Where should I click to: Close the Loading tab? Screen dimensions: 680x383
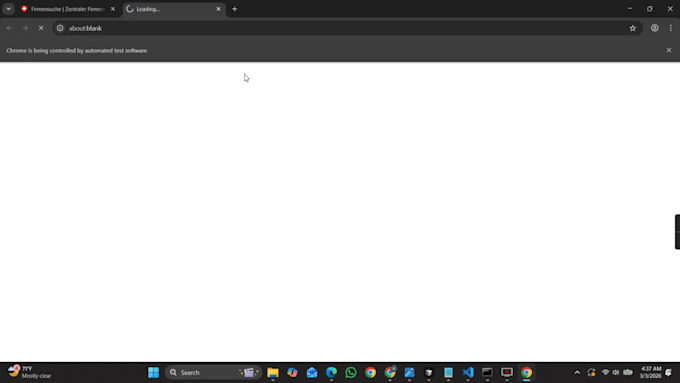click(219, 9)
